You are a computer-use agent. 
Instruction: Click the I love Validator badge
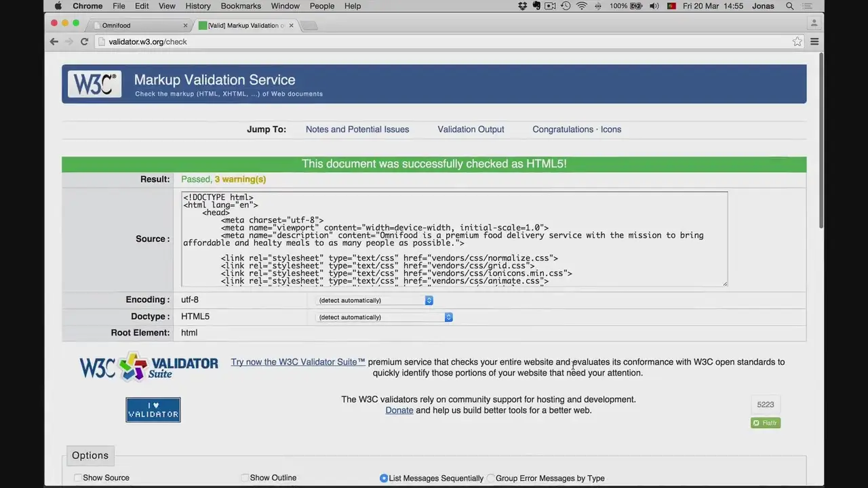(x=153, y=409)
